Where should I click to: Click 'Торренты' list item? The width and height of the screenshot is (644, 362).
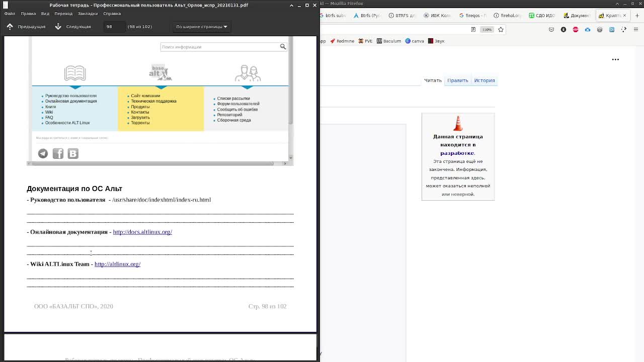pos(140,123)
